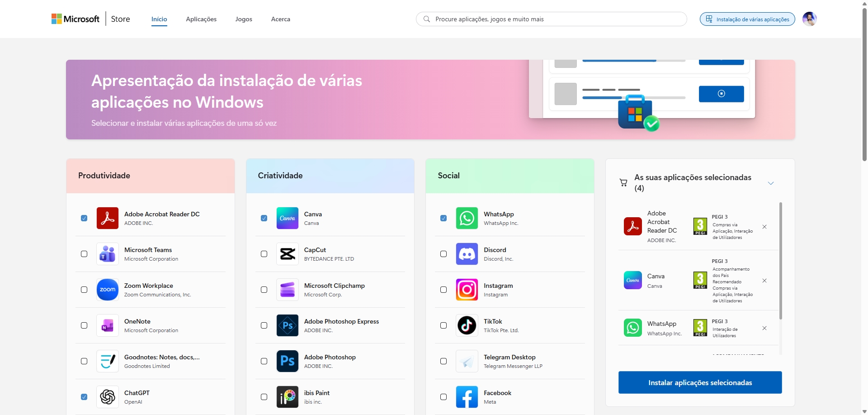Remove Canva from selected applications

(765, 281)
